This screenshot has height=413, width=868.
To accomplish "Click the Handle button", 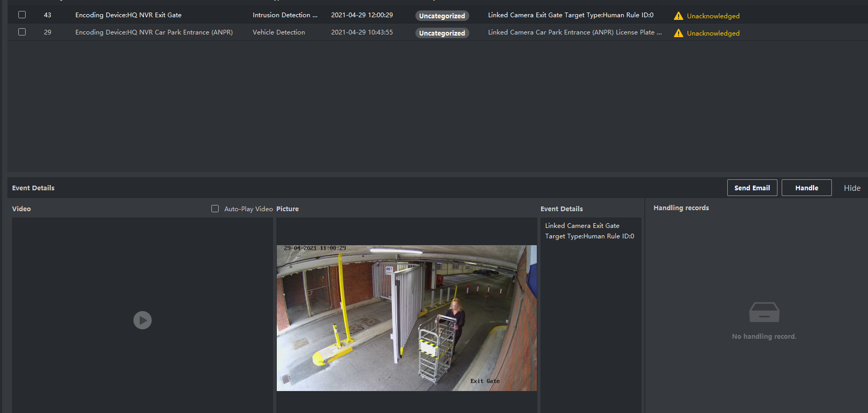I will click(x=806, y=188).
